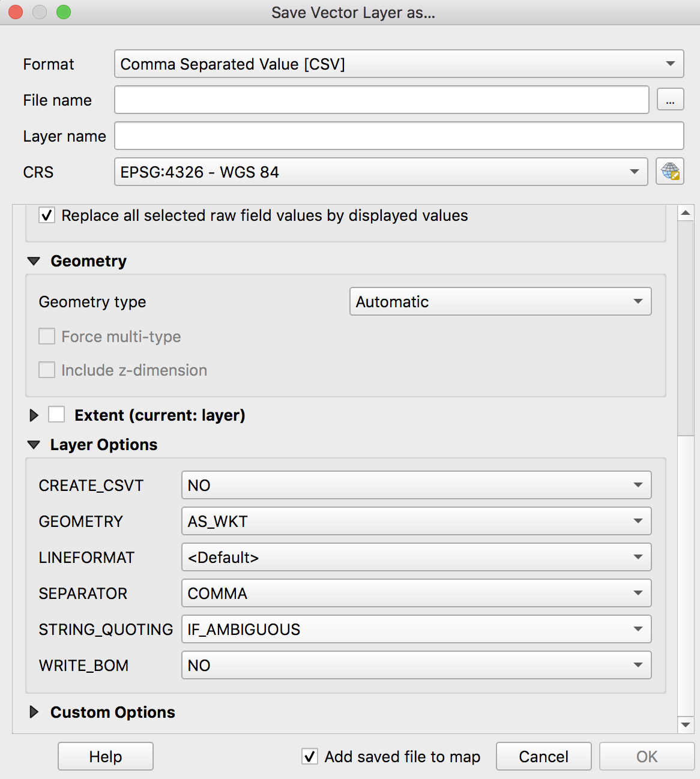Collapse the Layer Options section

coord(34,445)
